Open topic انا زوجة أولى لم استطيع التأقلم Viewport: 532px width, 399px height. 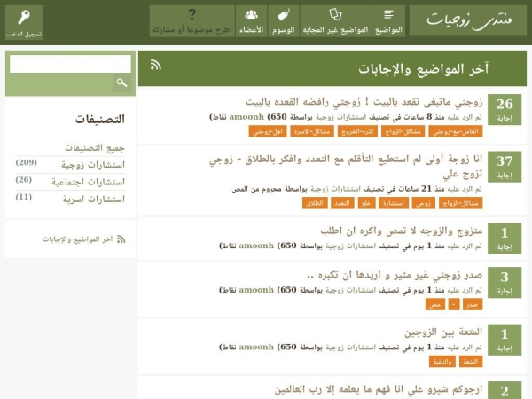[346, 167]
